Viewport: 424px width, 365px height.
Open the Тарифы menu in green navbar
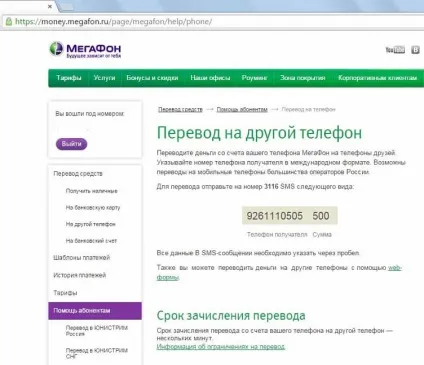coord(69,78)
